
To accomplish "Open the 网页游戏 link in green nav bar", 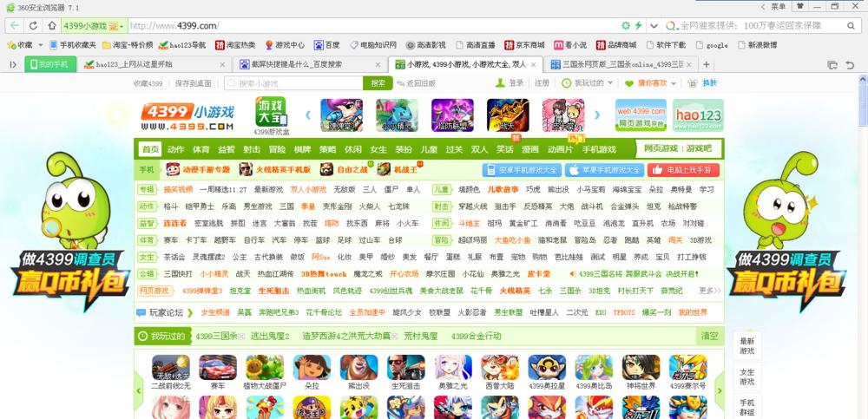I will [661, 148].
